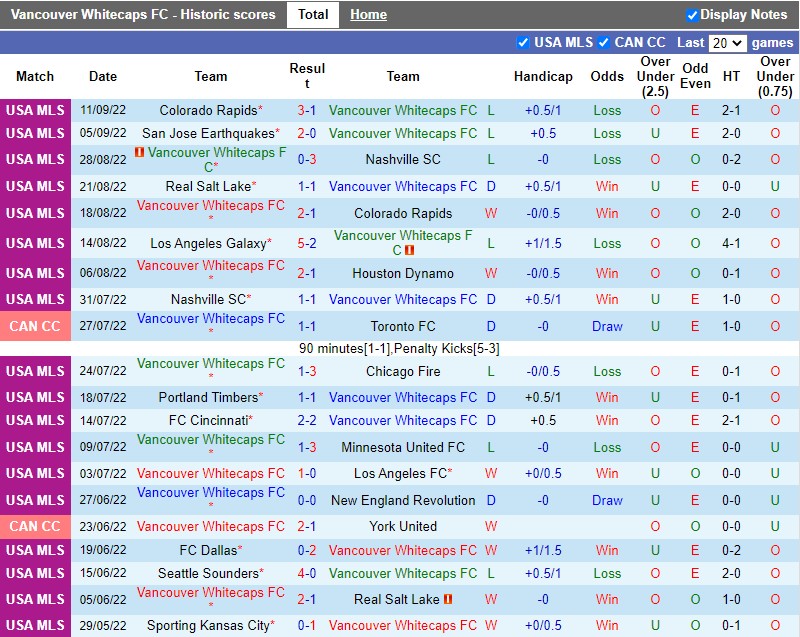This screenshot has height=637, width=800.
Task: Open the New England Revolution team link
Action: 403,500
